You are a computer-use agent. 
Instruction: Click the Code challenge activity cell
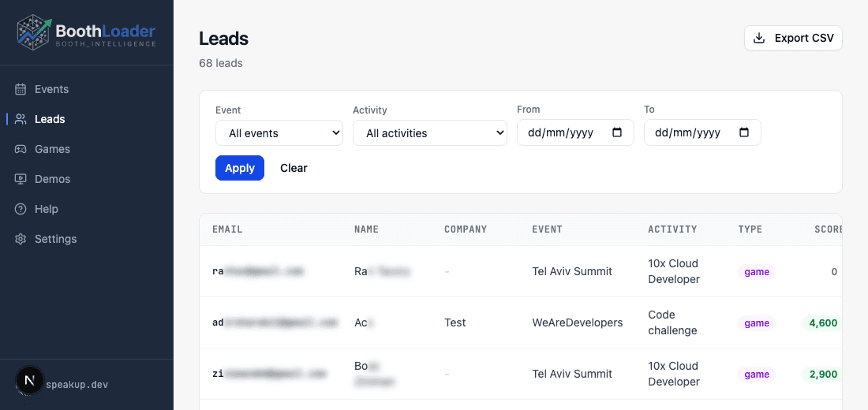click(x=672, y=322)
